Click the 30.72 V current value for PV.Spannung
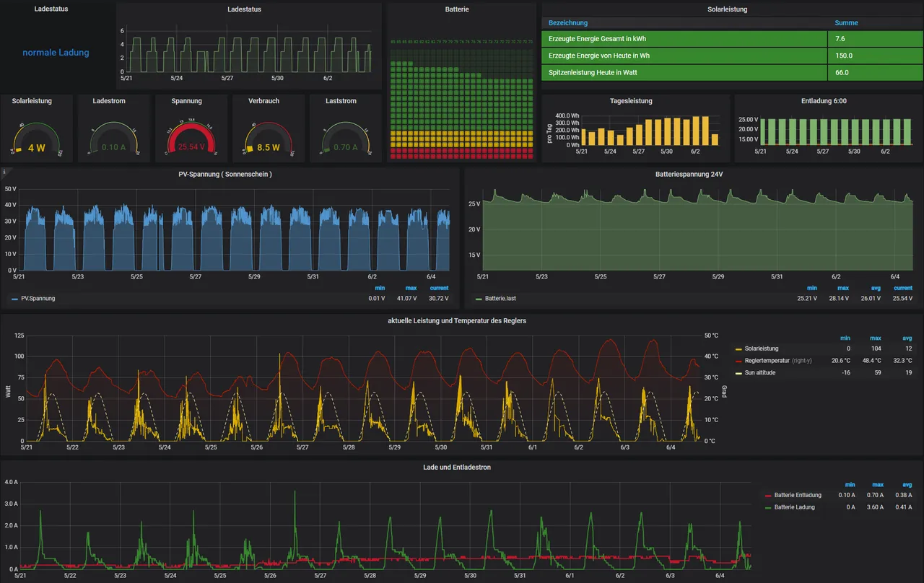924x583 pixels. point(438,298)
